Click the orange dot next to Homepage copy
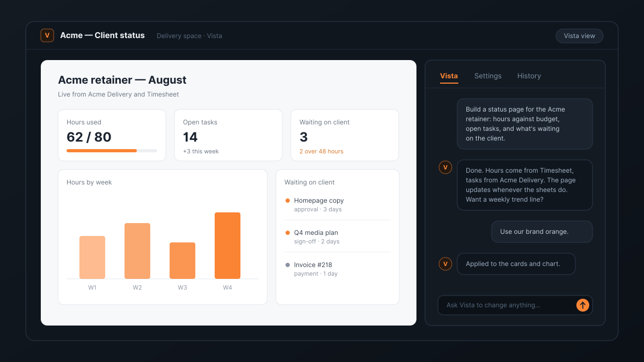The width and height of the screenshot is (644, 362). (288, 201)
